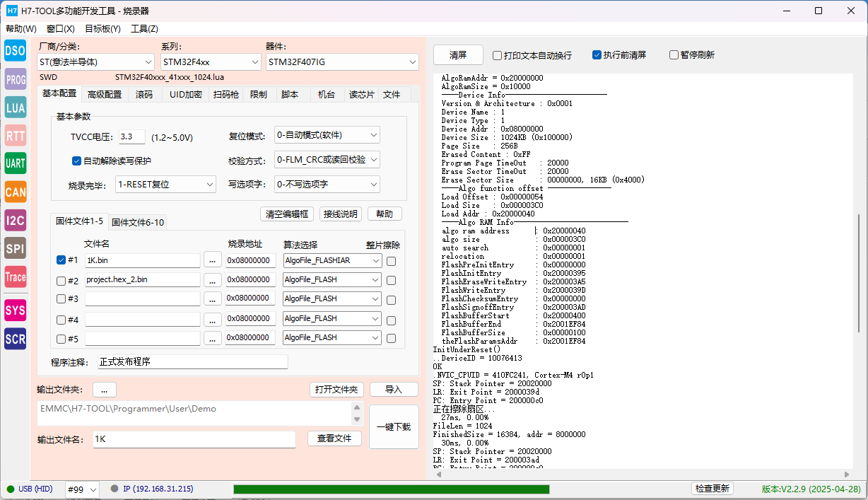Viewport: 868px width, 500px height.
Task: Browse file for firmware row #1
Action: pos(212,260)
